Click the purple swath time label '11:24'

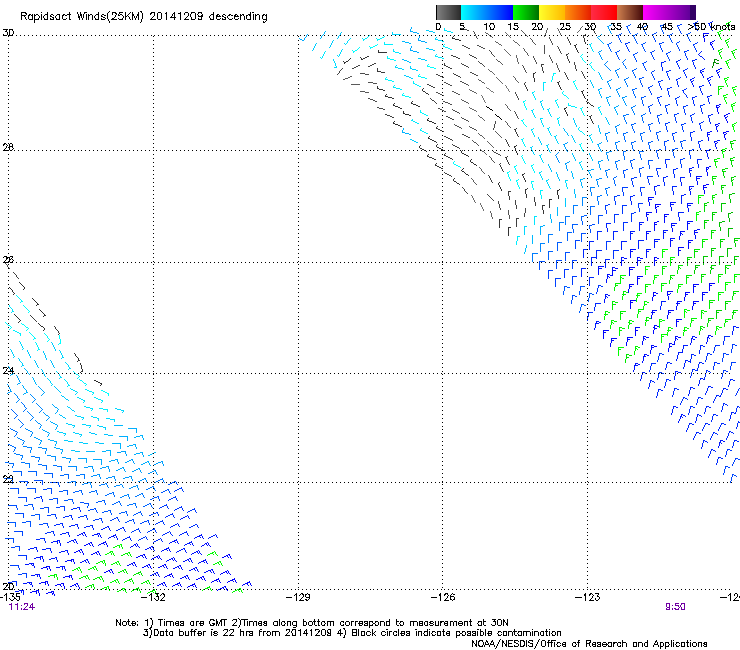(22, 607)
